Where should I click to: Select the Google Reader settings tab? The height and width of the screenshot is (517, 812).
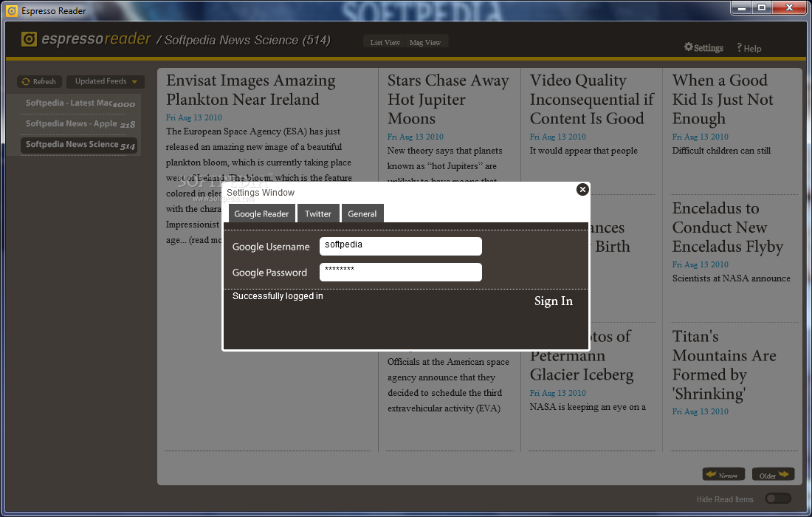pyautogui.click(x=261, y=213)
